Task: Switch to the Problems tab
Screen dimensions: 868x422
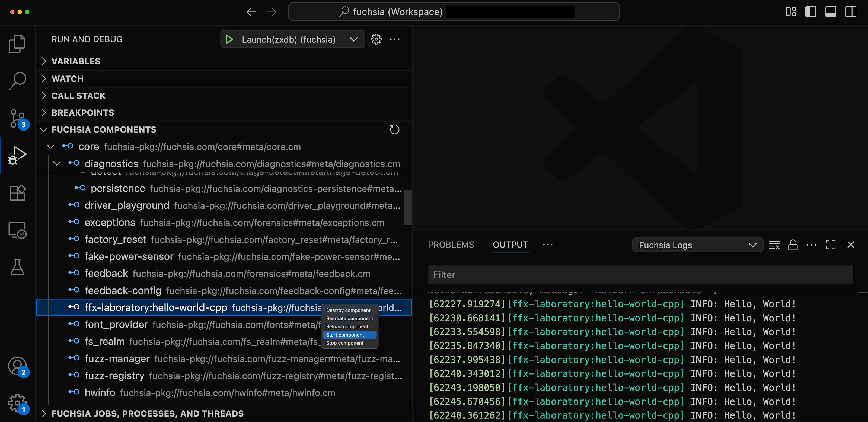Action: [451, 244]
